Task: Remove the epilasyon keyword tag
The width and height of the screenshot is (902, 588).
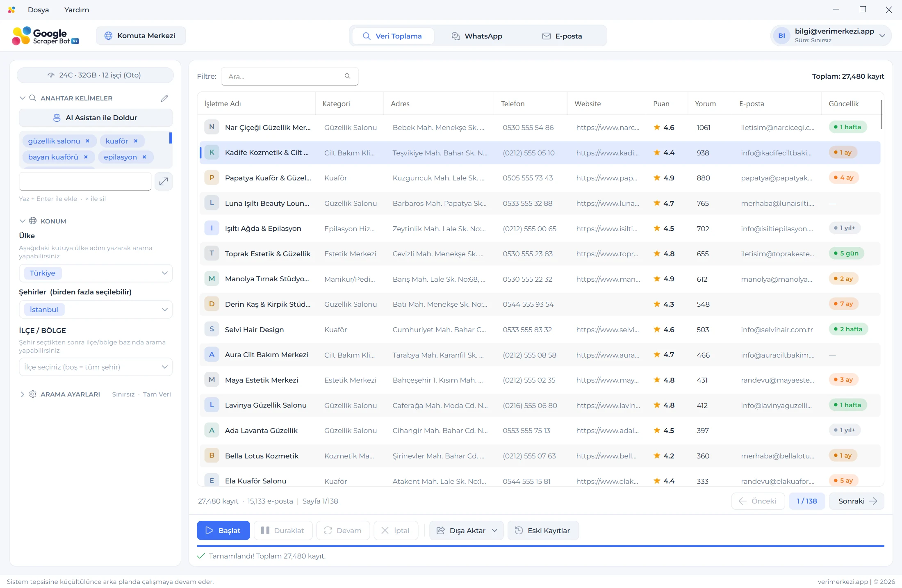Action: tap(144, 157)
